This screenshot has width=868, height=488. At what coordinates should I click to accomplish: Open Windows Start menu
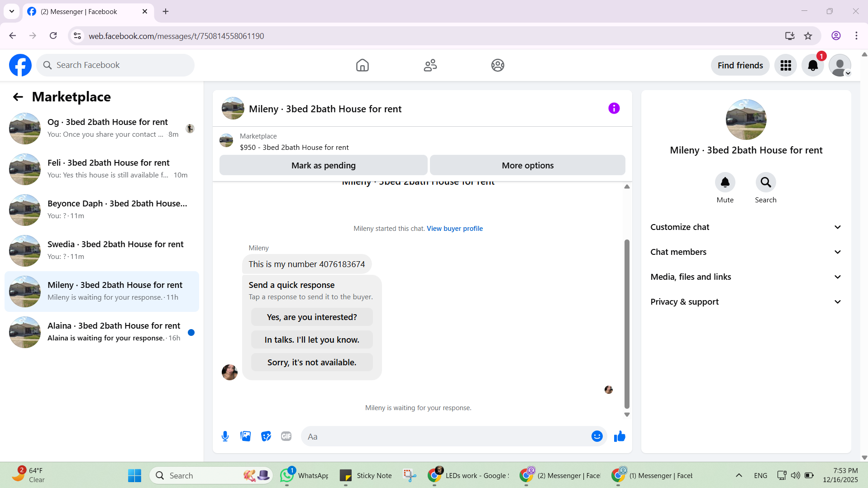(x=134, y=475)
